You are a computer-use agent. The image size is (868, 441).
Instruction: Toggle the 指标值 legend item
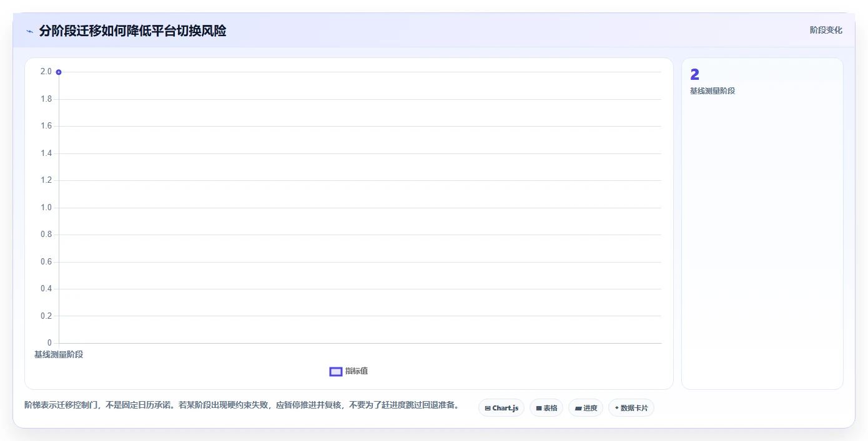coord(349,371)
